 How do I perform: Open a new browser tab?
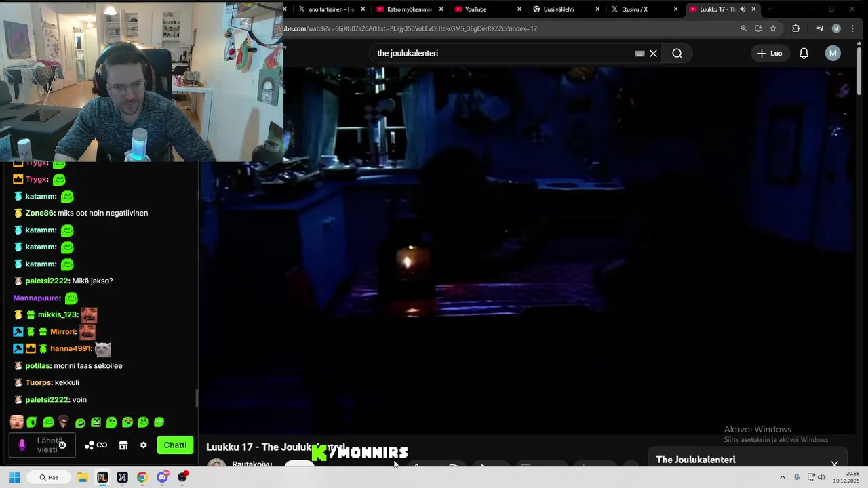point(770,9)
